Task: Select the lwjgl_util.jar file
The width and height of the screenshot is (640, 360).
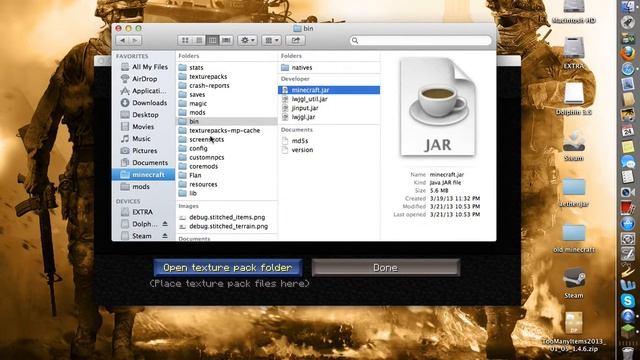Action: [x=304, y=99]
